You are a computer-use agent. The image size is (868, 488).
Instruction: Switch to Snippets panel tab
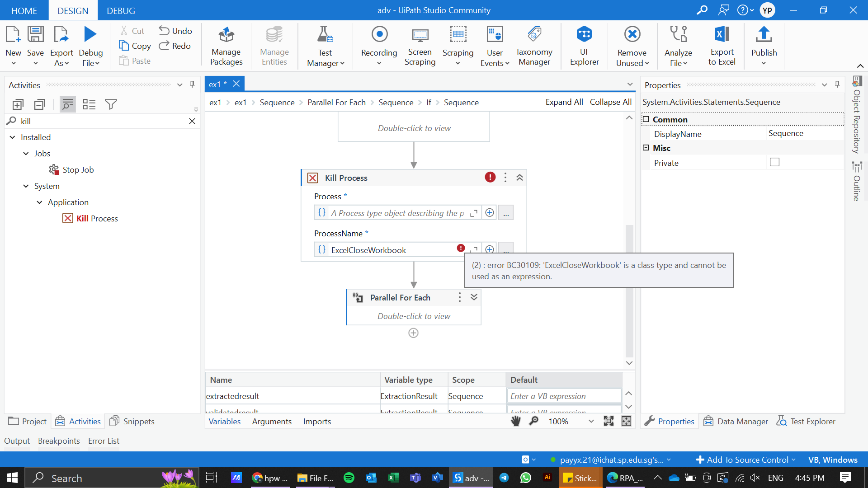pos(132,422)
